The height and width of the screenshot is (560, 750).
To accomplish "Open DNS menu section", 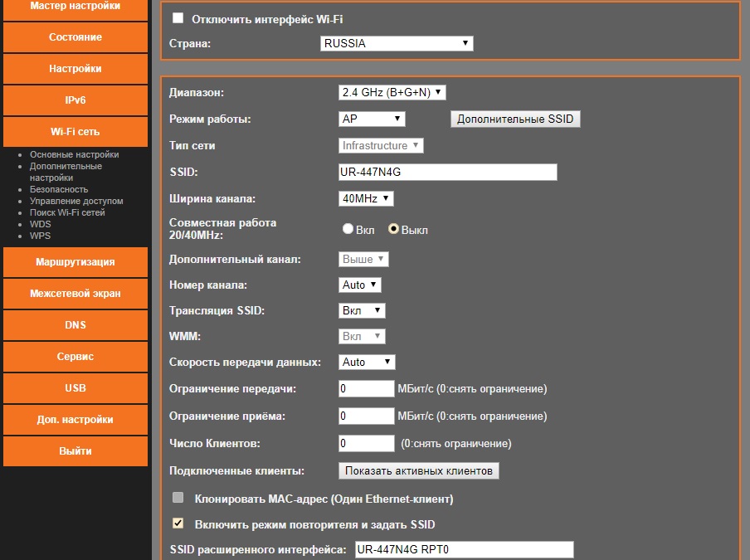I will [x=75, y=325].
